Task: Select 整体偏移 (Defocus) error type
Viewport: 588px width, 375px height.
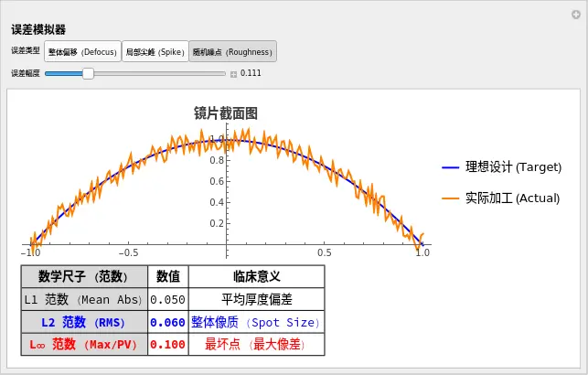Action: point(82,52)
